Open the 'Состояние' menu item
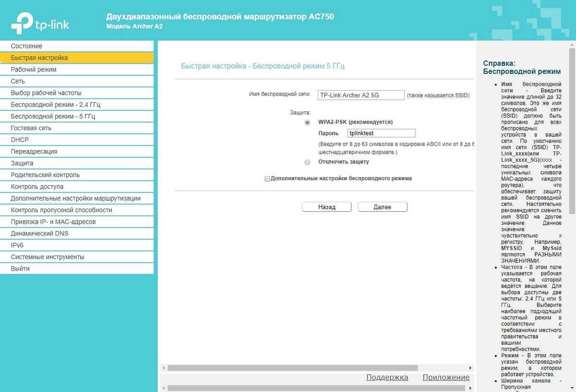Screen dimensions: 576x392 click(x=27, y=46)
